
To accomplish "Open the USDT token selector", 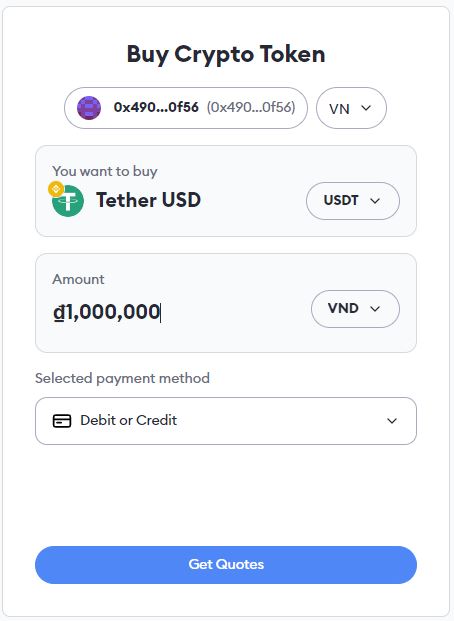I will (x=353, y=201).
